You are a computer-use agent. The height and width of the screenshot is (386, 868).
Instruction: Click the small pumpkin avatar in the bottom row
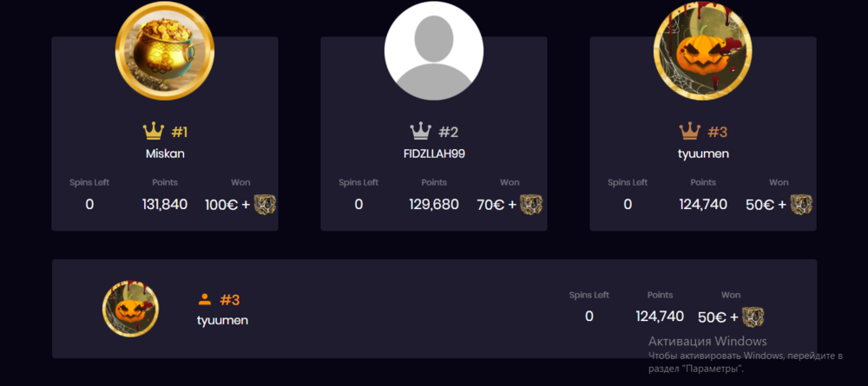click(x=130, y=310)
